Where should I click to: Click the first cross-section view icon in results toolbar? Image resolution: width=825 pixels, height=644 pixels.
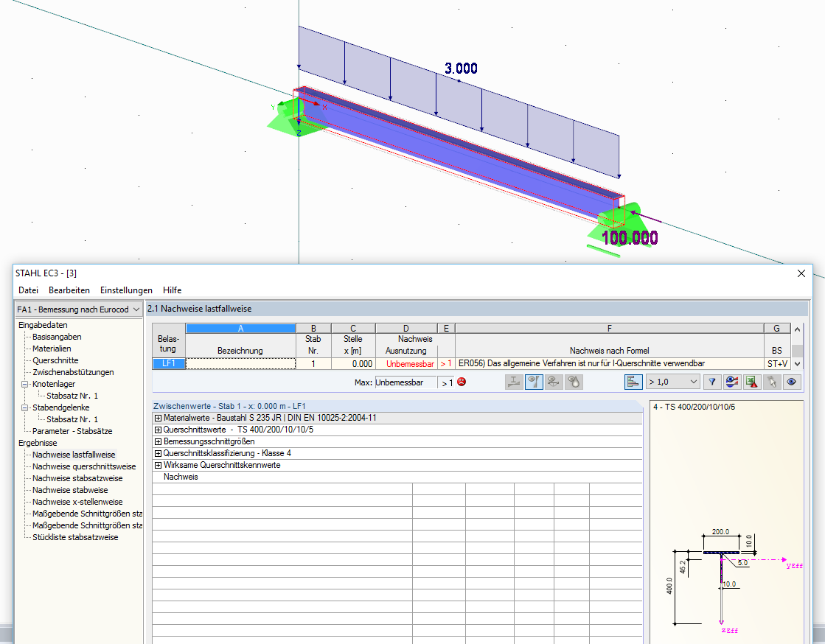tap(514, 382)
